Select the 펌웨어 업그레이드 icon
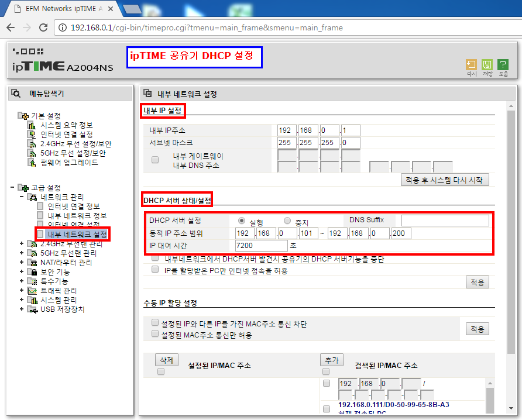The height and width of the screenshot is (420, 522). coord(33,164)
